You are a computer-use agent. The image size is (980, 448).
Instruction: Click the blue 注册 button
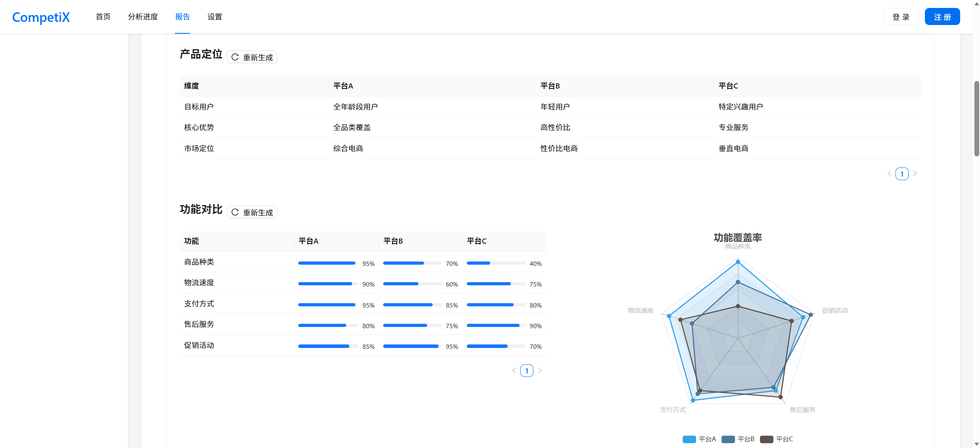pos(942,17)
